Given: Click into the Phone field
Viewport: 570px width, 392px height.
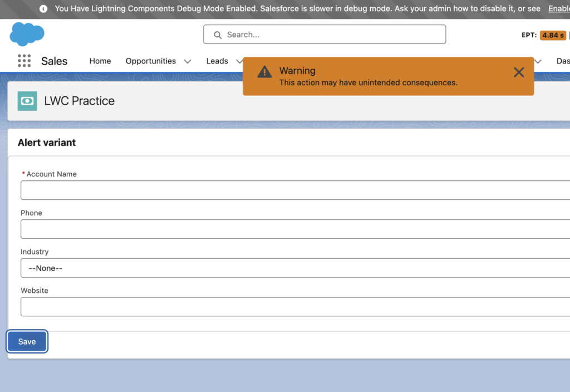Looking at the screenshot, I should 295,229.
